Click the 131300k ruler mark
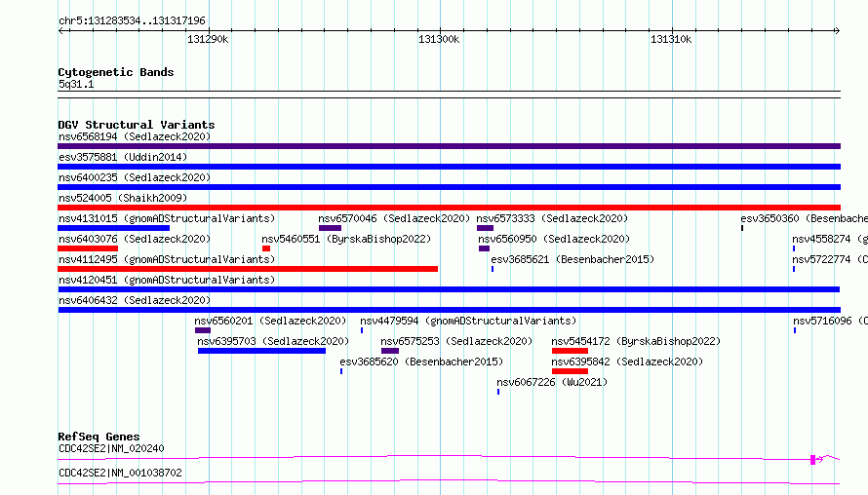The width and height of the screenshot is (868, 495). click(439, 39)
